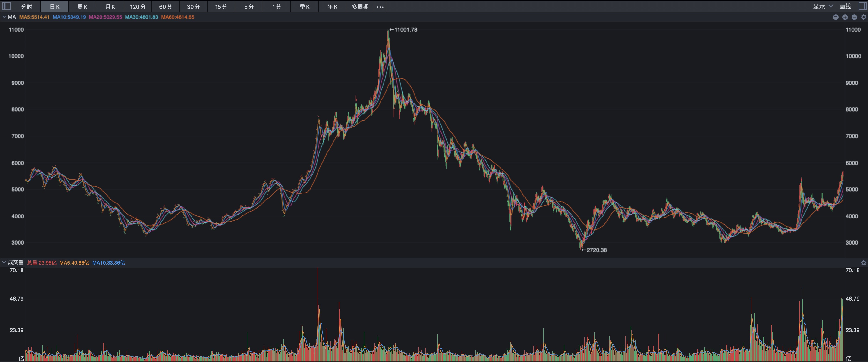Click the MA5 orange indicator label
868x362 pixels.
click(x=34, y=17)
